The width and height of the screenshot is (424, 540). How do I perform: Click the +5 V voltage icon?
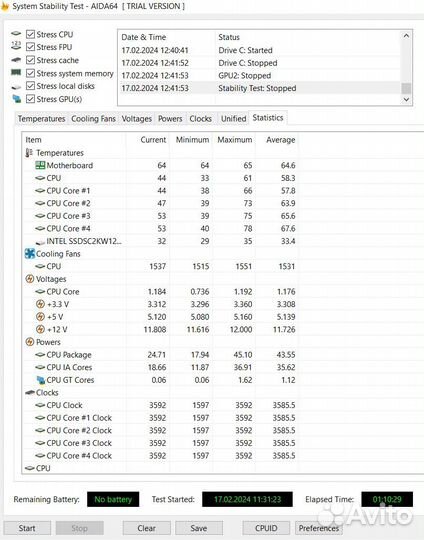point(40,317)
